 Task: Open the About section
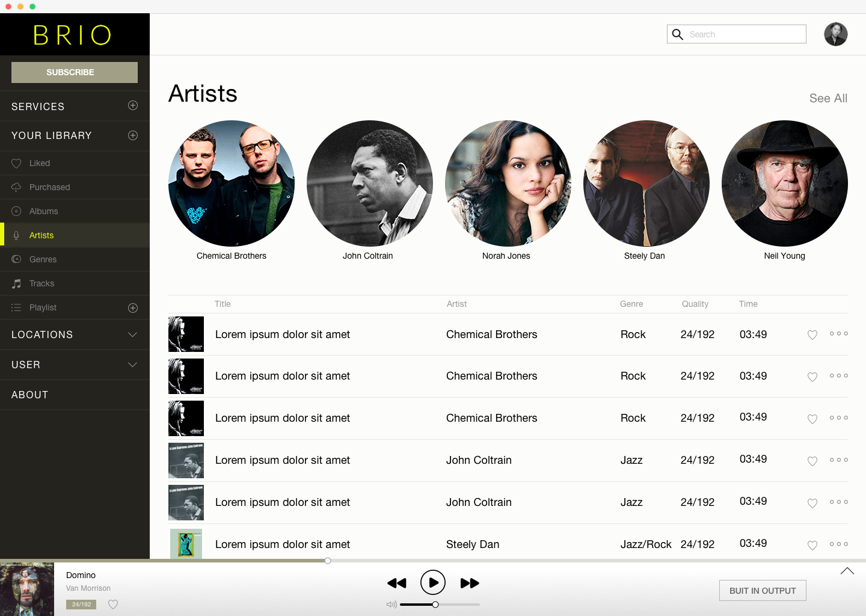coord(75,395)
